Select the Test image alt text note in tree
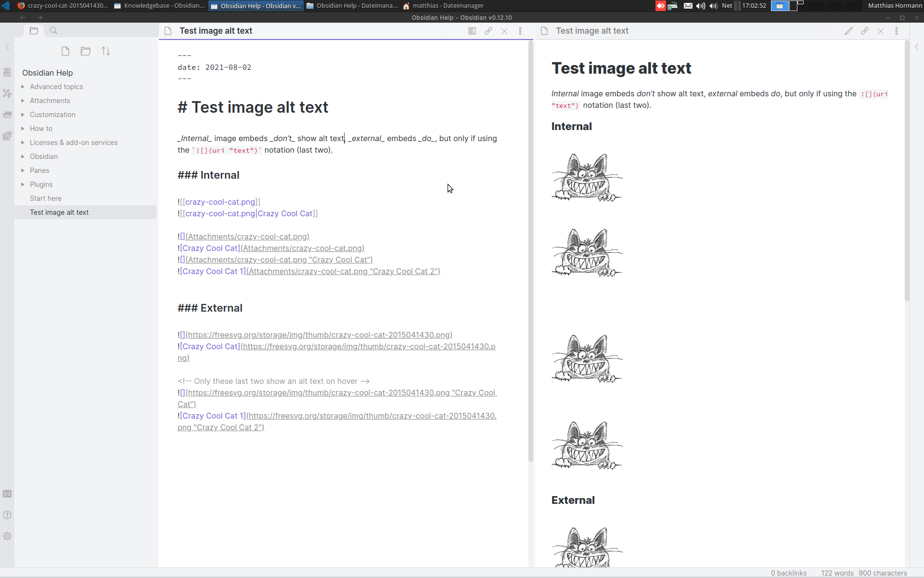The image size is (924, 578). 86,212
